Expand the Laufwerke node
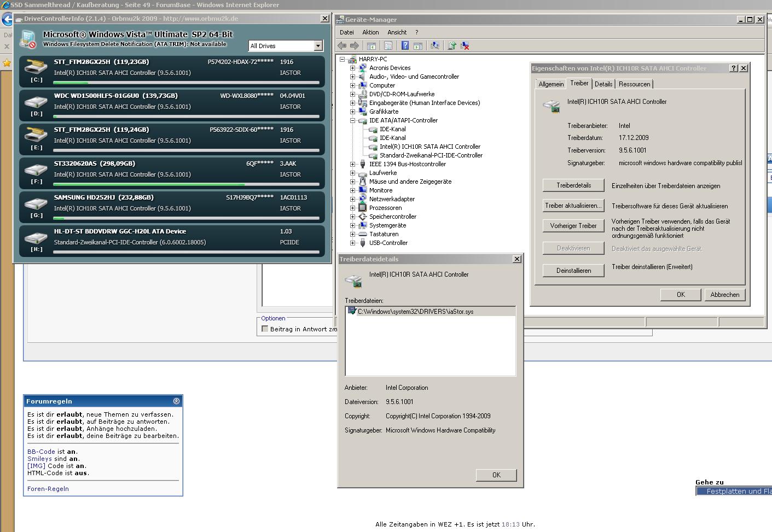The height and width of the screenshot is (532, 772). click(353, 173)
